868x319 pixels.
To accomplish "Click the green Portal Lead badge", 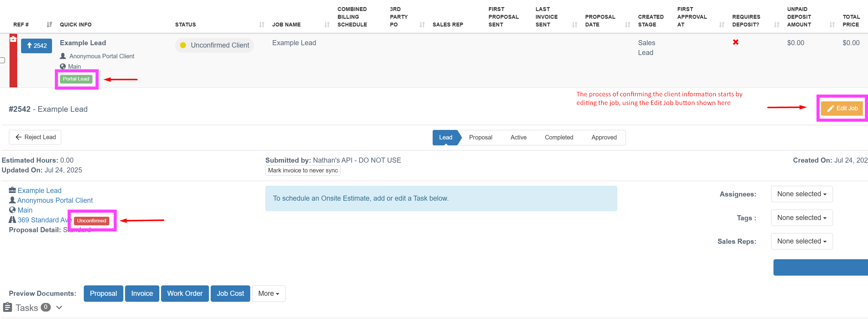I will 76,79.
